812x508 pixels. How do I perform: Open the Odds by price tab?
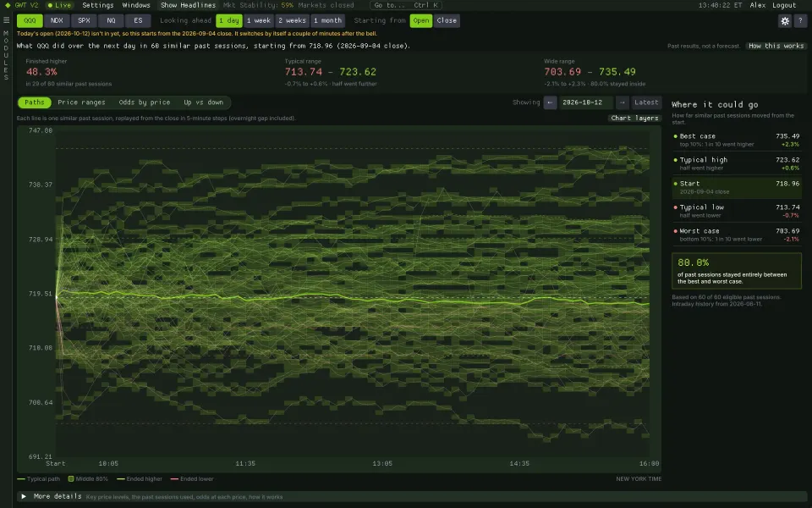tap(145, 102)
